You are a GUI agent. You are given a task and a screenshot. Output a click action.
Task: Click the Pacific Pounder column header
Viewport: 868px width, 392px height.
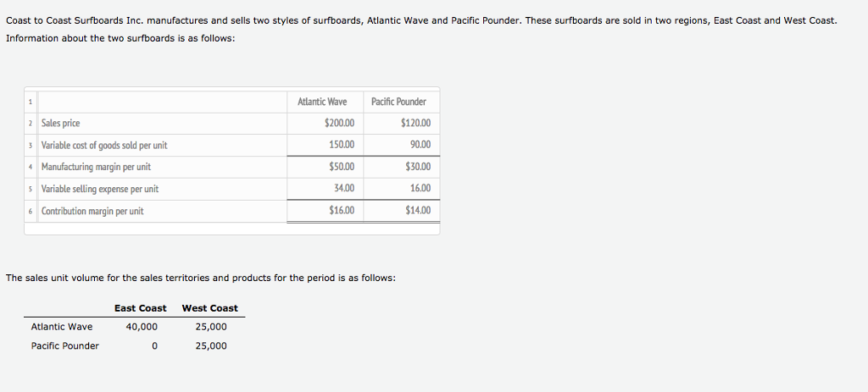coord(398,102)
